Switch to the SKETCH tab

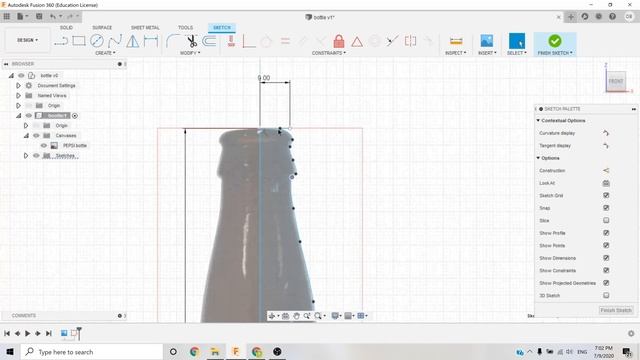222,28
